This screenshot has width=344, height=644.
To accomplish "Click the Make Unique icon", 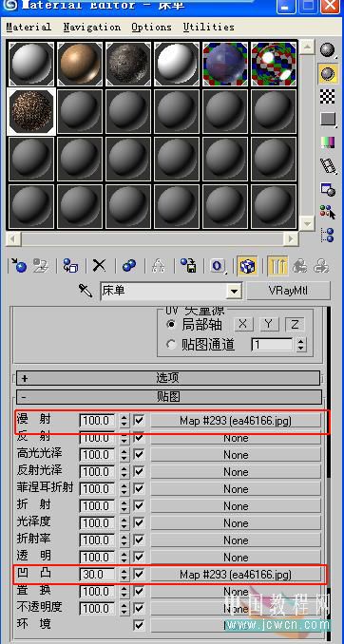I will click(x=159, y=266).
